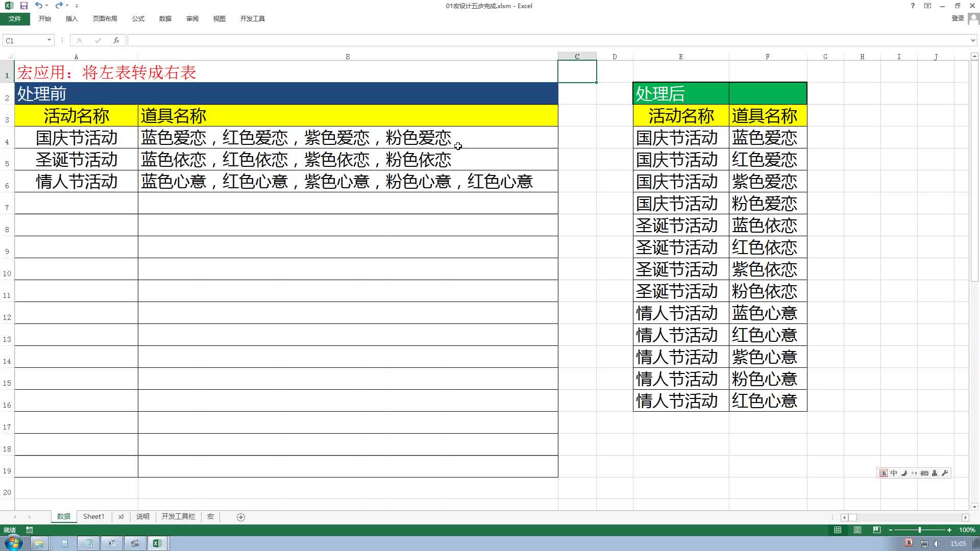
Task: Open the 说明 worksheet tab
Action: click(143, 517)
